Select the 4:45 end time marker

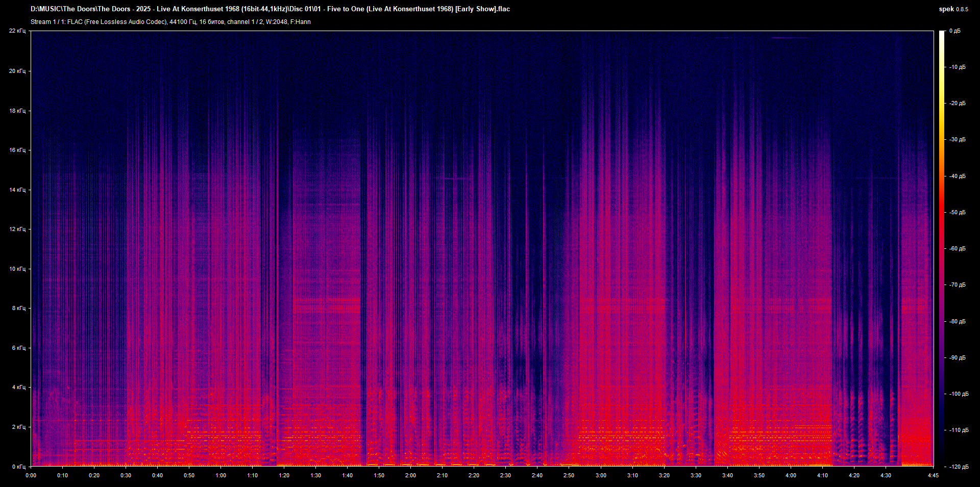tap(933, 475)
